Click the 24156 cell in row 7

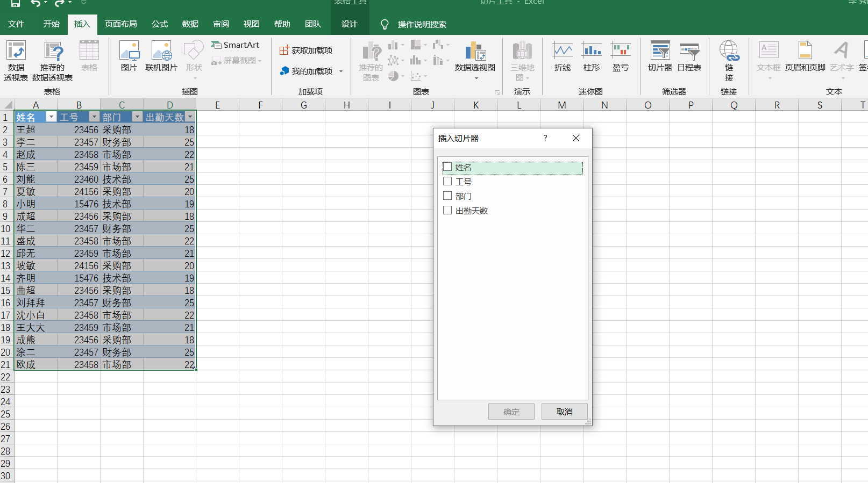pyautogui.click(x=79, y=192)
